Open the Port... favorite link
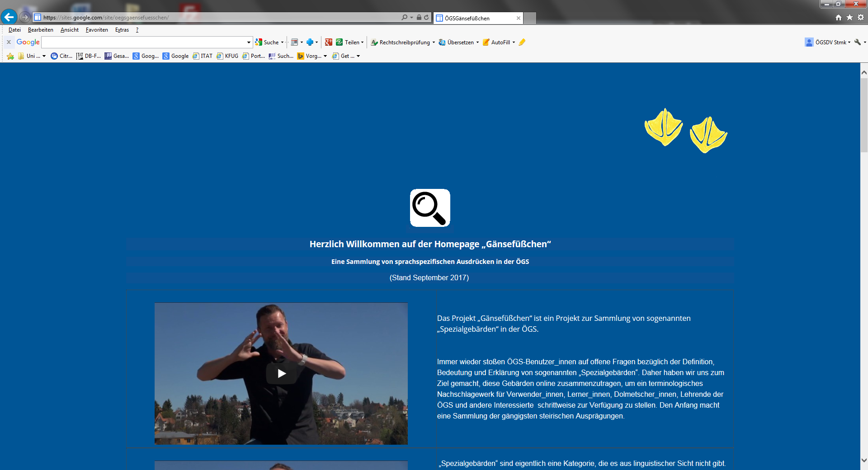 point(254,56)
